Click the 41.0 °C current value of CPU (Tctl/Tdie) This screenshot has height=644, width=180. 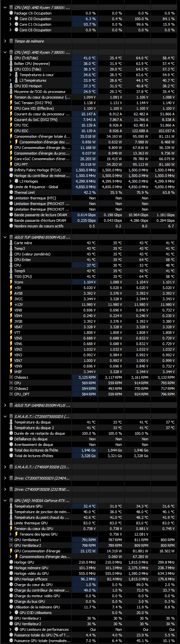pos(90,58)
